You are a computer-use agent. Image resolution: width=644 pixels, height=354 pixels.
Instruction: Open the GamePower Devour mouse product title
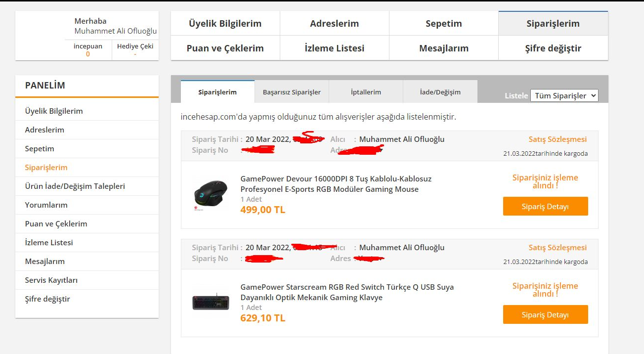[x=336, y=184]
